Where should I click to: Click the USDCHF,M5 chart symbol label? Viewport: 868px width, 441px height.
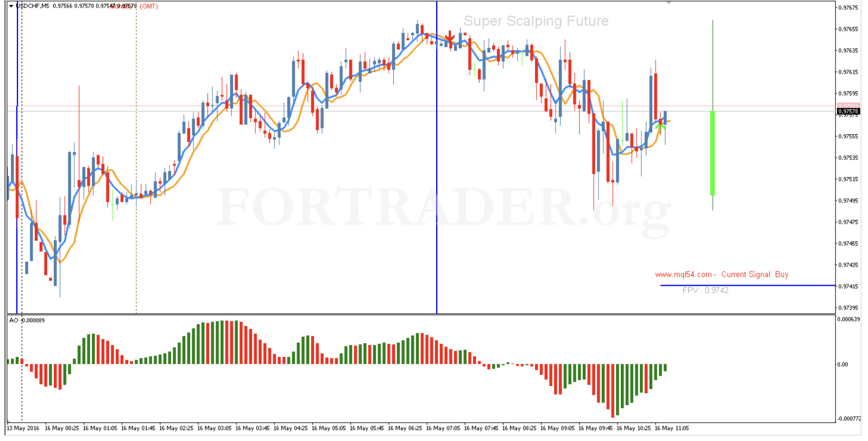(x=33, y=6)
